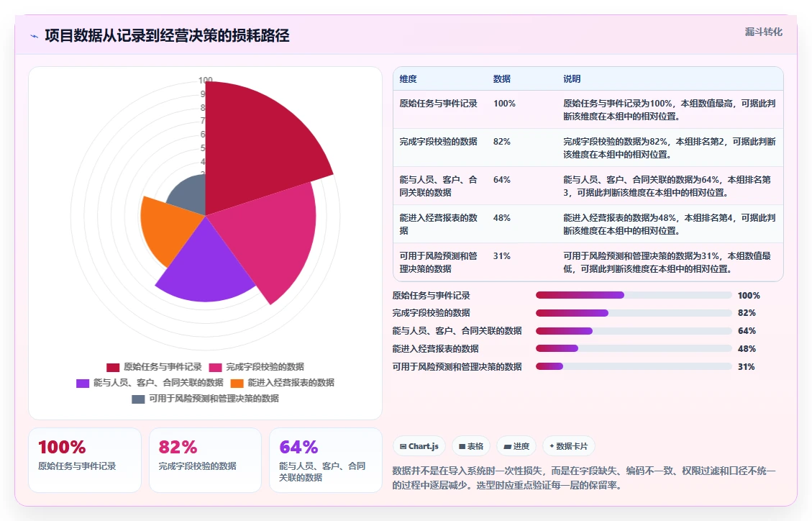This screenshot has height=521, width=812.
Task: Click the 64% value in the table
Action: pos(502,180)
